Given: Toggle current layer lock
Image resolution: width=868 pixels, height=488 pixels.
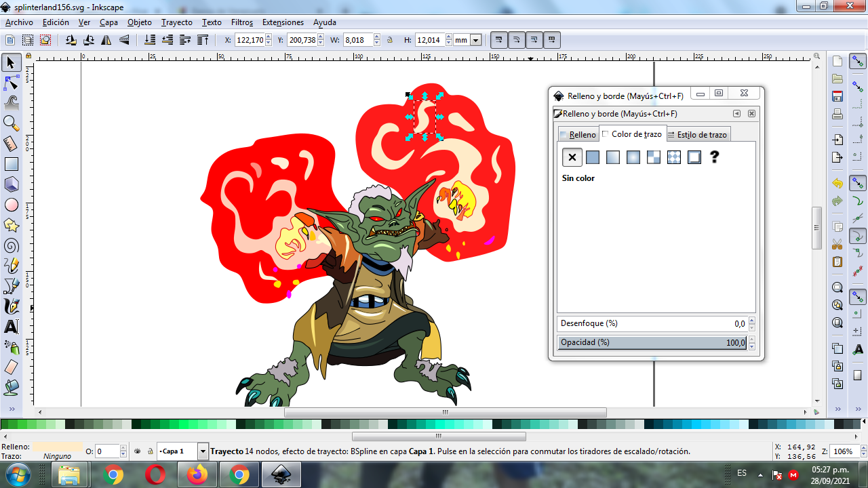Looking at the screenshot, I should click(149, 451).
